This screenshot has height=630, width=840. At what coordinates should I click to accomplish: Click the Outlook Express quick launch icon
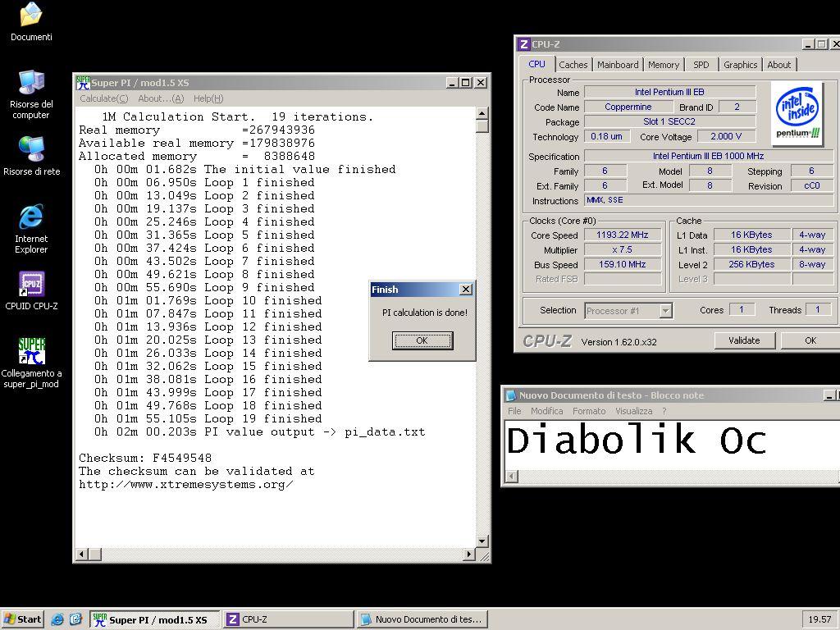[75, 619]
